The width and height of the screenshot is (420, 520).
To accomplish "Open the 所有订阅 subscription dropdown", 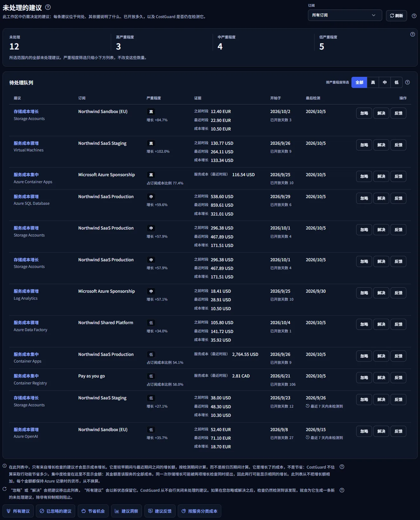I will pyautogui.click(x=345, y=15).
